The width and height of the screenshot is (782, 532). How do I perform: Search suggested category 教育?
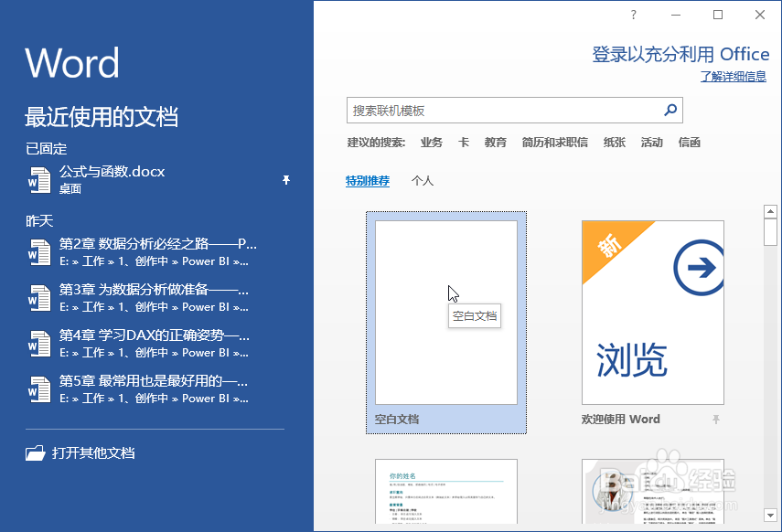[x=495, y=143]
